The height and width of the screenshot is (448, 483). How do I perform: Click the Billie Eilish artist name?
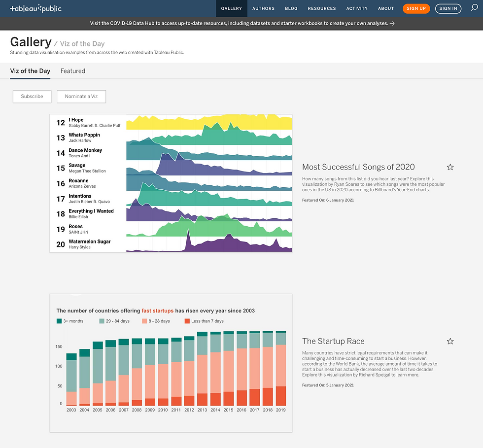pyautogui.click(x=78, y=217)
